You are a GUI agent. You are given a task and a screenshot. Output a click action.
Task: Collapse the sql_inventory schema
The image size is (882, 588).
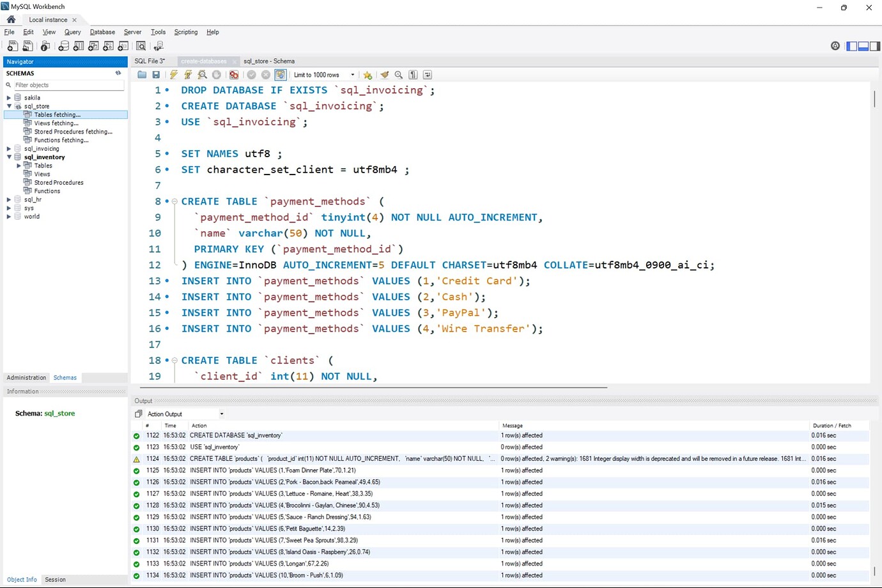click(x=9, y=157)
